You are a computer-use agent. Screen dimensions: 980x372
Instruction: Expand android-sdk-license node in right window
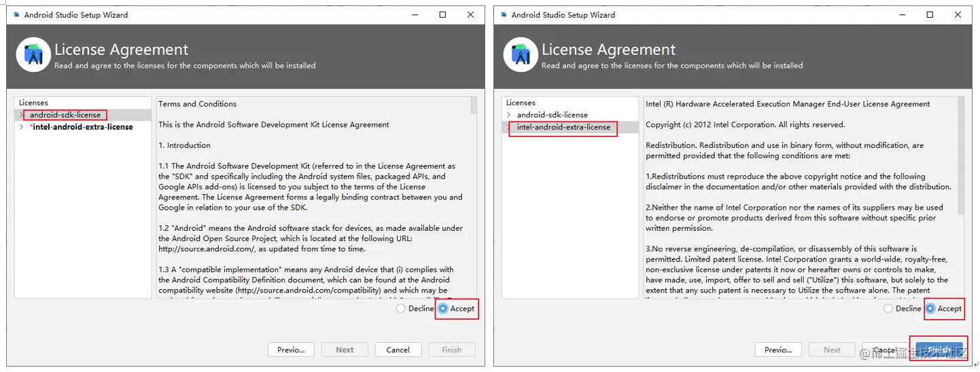(x=509, y=115)
